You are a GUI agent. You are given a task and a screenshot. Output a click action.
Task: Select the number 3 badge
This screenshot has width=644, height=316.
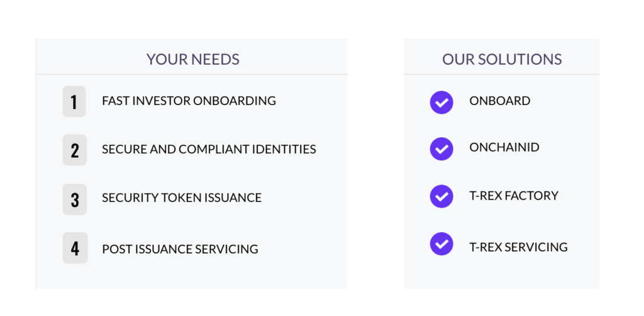[x=75, y=200]
